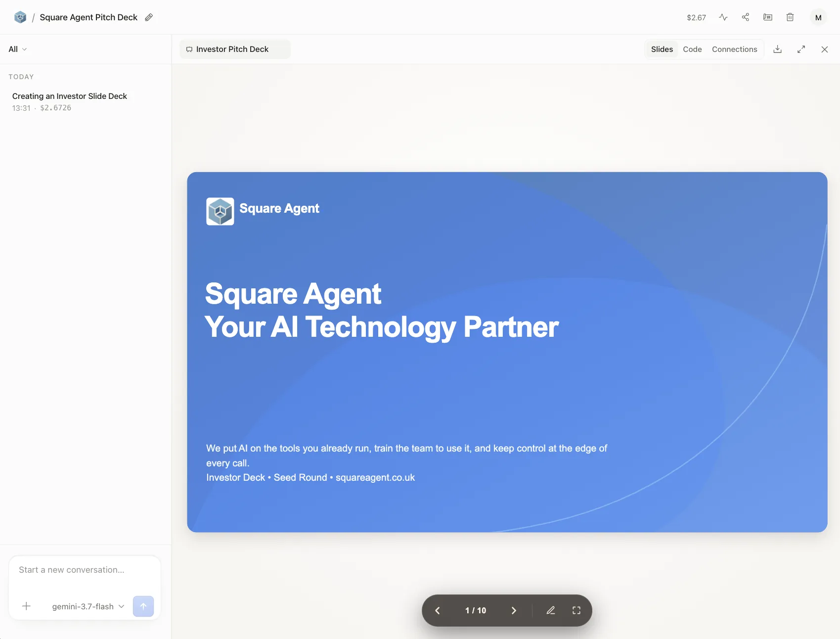The width and height of the screenshot is (840, 639).
Task: Switch to the Slides tab
Action: tap(662, 49)
